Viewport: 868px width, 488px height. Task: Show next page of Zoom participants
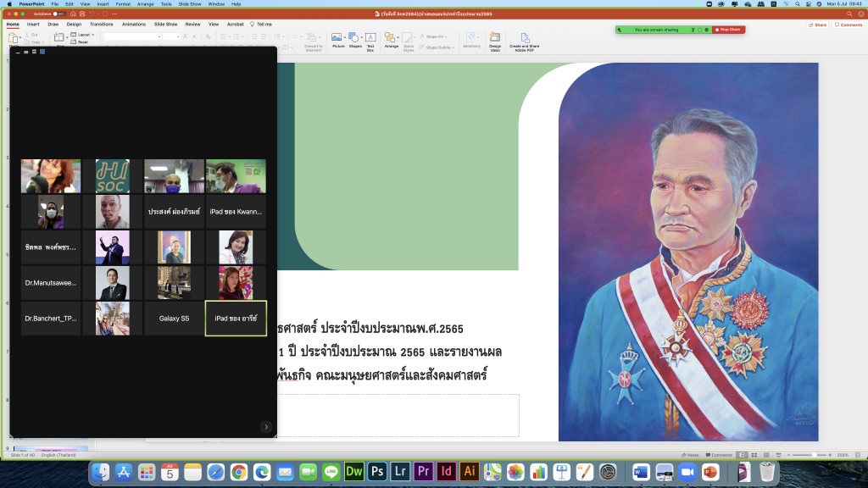(x=266, y=427)
